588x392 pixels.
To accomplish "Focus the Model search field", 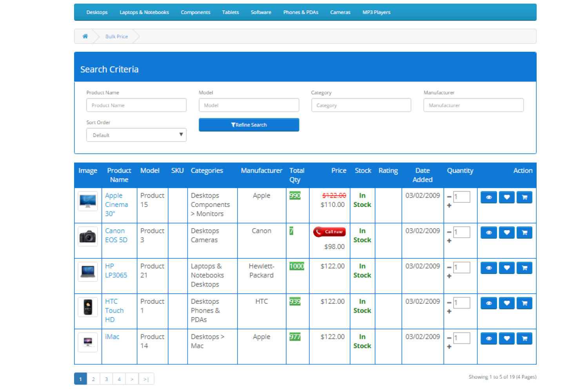I will pos(249,105).
